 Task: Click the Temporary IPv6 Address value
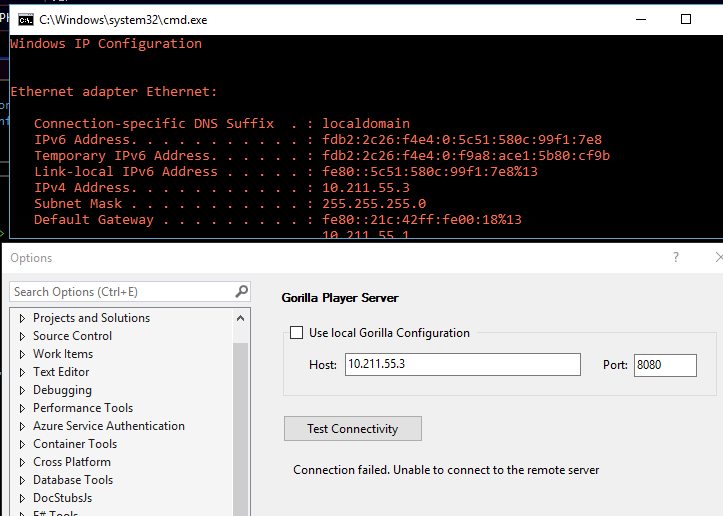466,155
